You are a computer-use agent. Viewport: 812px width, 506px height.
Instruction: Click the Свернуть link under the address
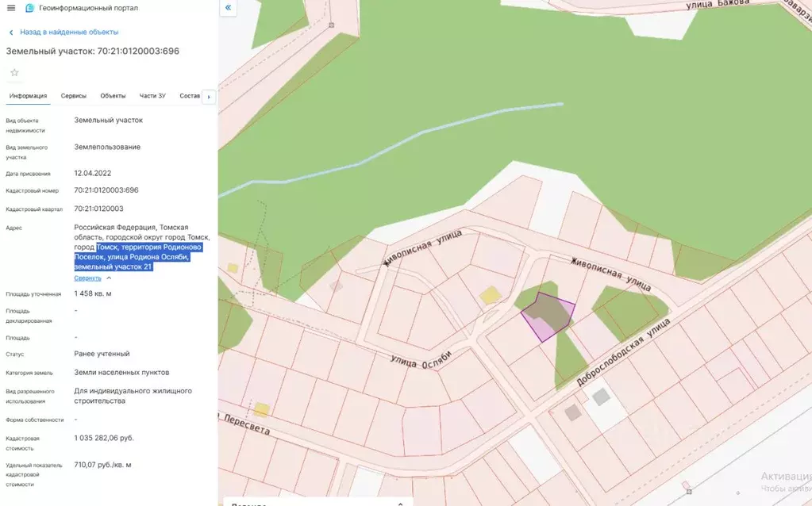pyautogui.click(x=87, y=278)
